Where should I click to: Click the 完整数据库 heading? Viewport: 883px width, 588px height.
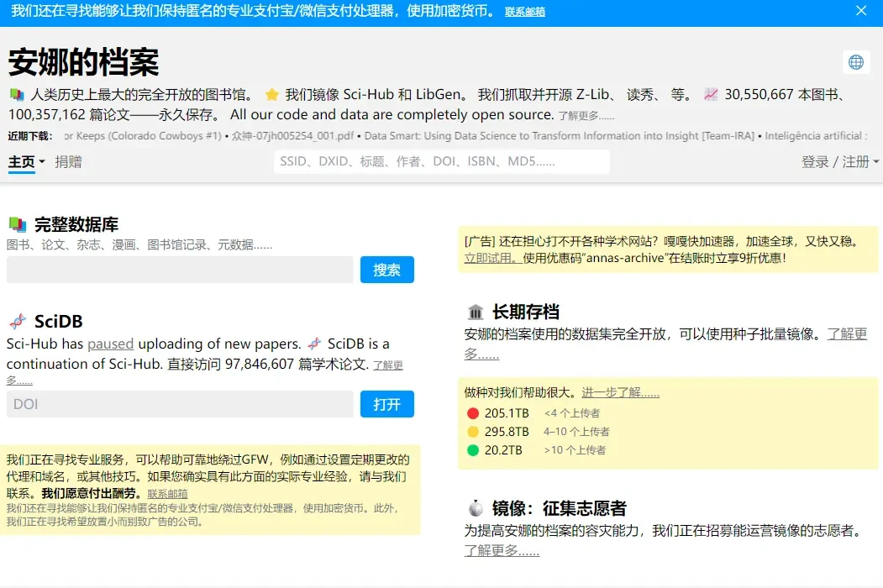tap(76, 225)
